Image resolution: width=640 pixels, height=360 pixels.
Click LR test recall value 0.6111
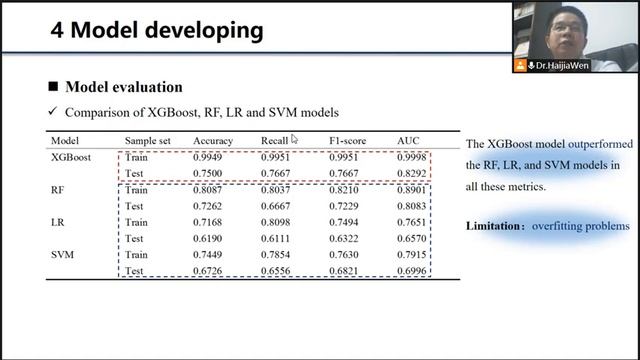(x=276, y=238)
